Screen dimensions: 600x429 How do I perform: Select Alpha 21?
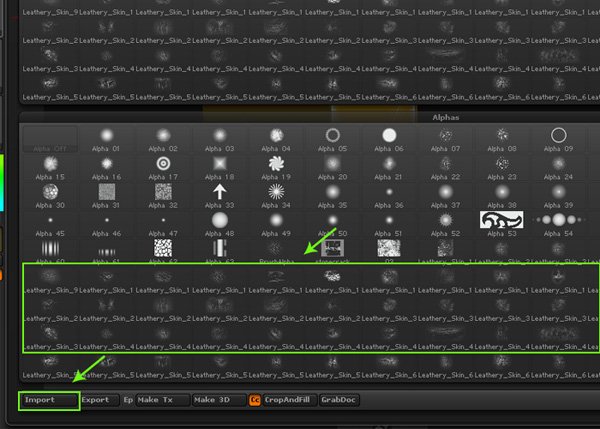pos(389,168)
